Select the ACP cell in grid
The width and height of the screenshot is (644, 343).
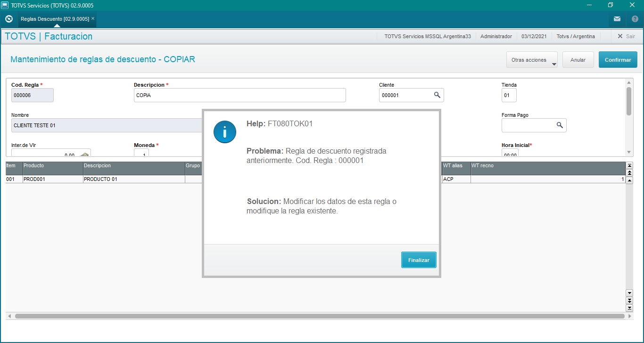coord(456,179)
